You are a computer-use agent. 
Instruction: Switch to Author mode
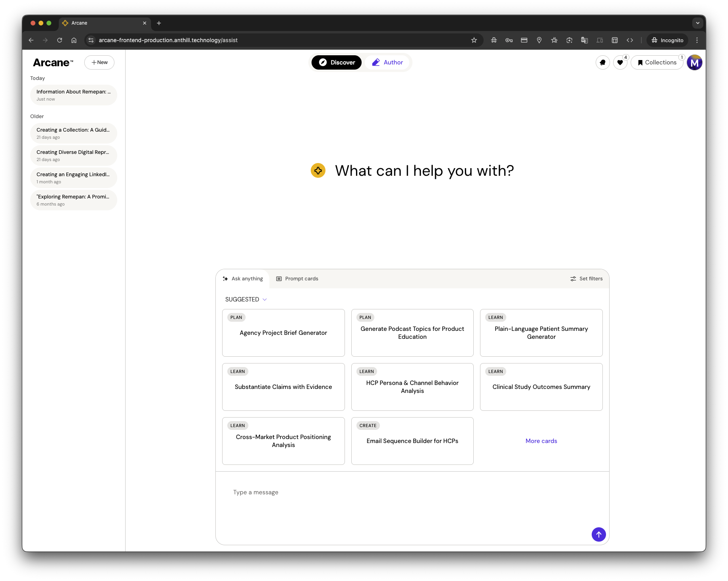387,62
